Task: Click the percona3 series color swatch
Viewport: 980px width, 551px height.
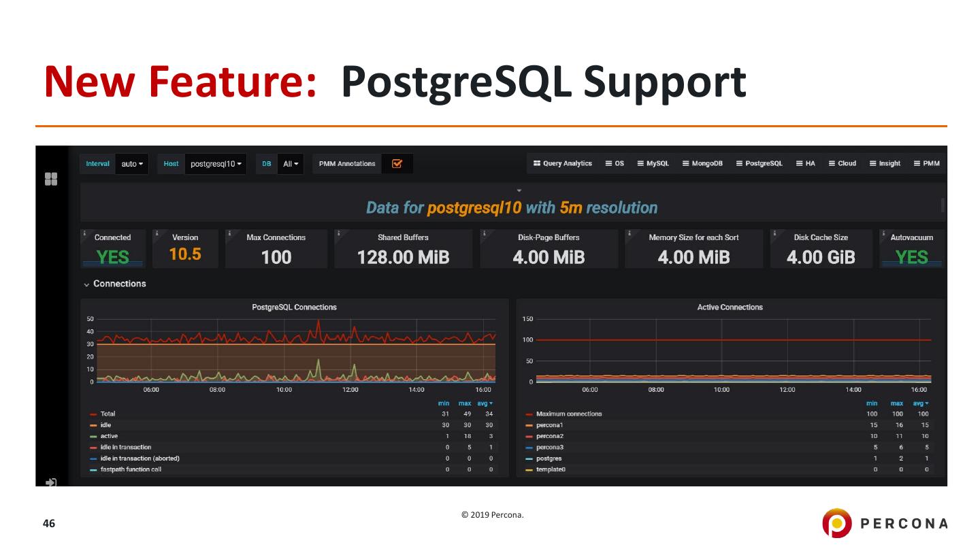Action: point(529,448)
